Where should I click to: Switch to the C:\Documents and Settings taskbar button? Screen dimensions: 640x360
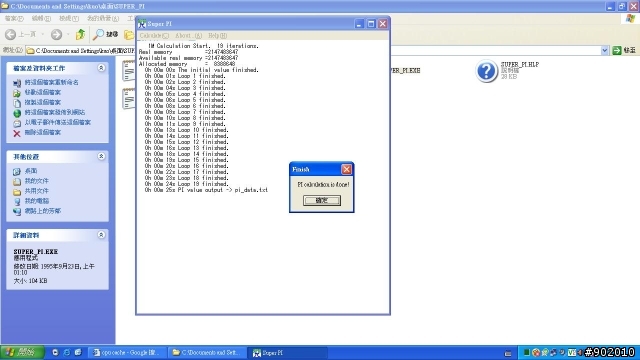208,352
